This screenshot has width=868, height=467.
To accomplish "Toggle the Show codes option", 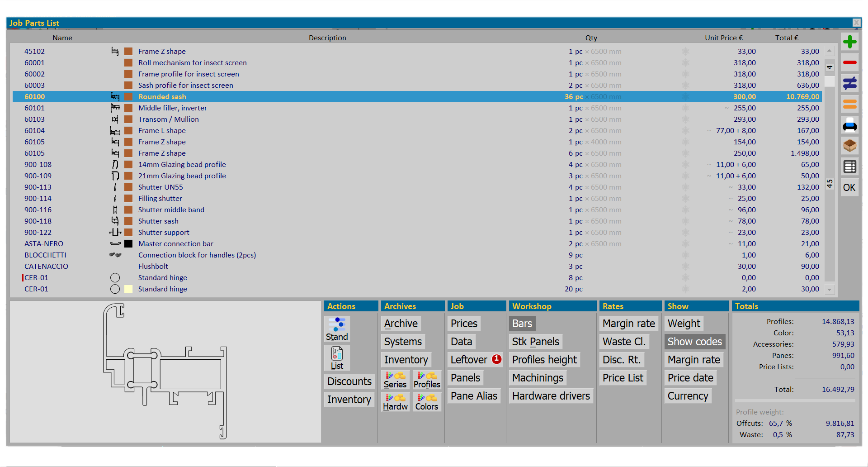I will (694, 342).
